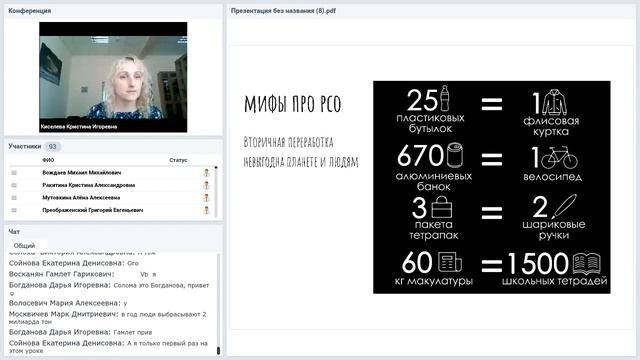The height and width of the screenshot is (360, 640).
Task: Click chat message from Восканян Гамлет Гарикович
Action: click(x=83, y=274)
